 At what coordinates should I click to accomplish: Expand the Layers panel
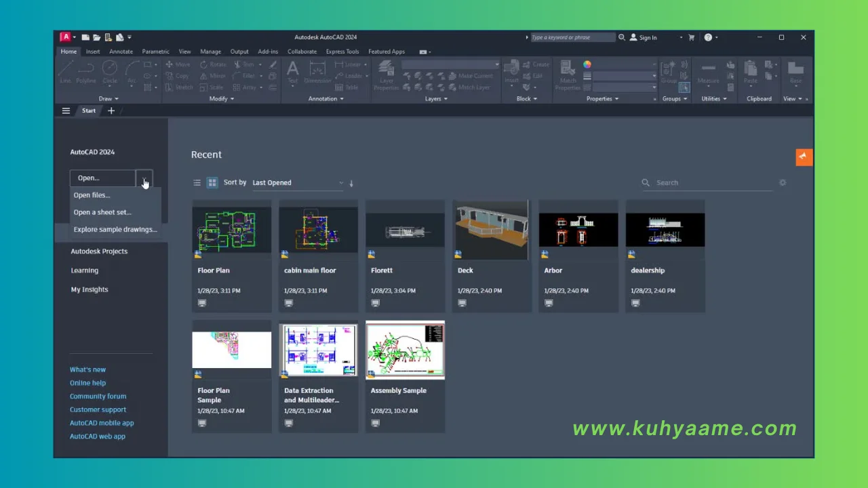[436, 98]
